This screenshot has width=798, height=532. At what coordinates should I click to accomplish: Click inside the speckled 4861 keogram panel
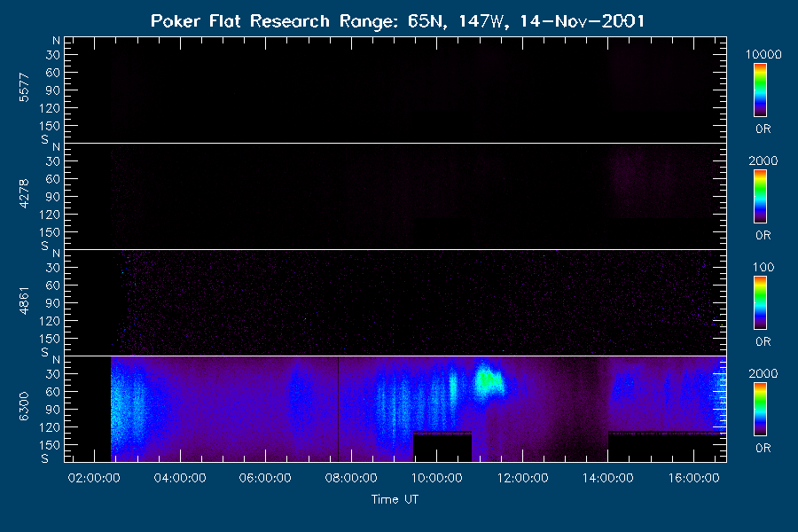point(395,303)
